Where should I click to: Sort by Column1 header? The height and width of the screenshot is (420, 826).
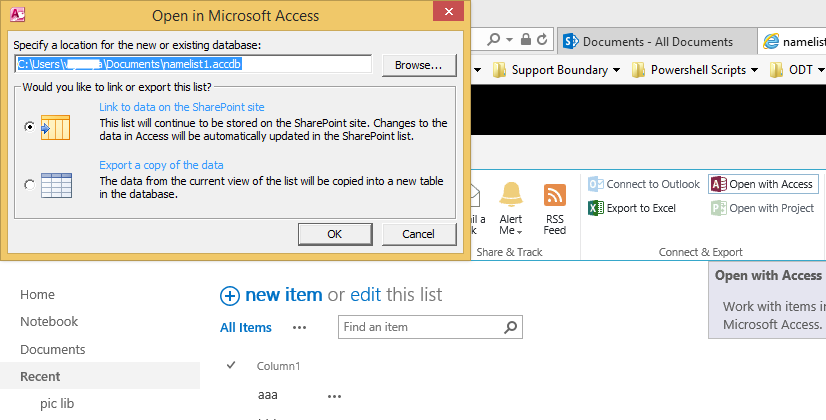[278, 366]
